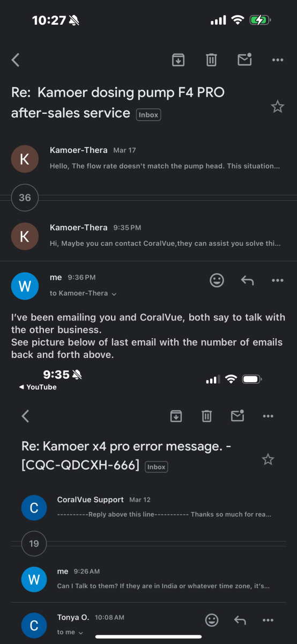Expand recipient details next to Kamoer-Thera
Viewport: 297px width, 644px height.
tap(114, 294)
